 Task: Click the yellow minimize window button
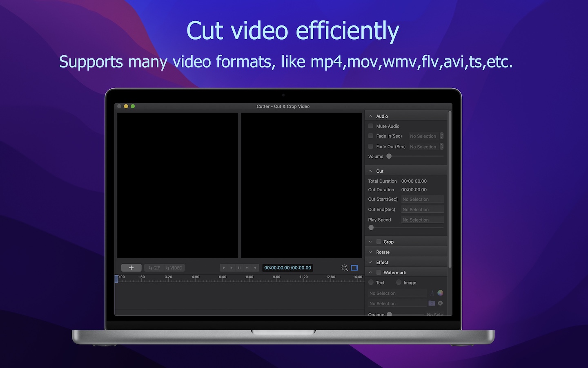(x=126, y=106)
